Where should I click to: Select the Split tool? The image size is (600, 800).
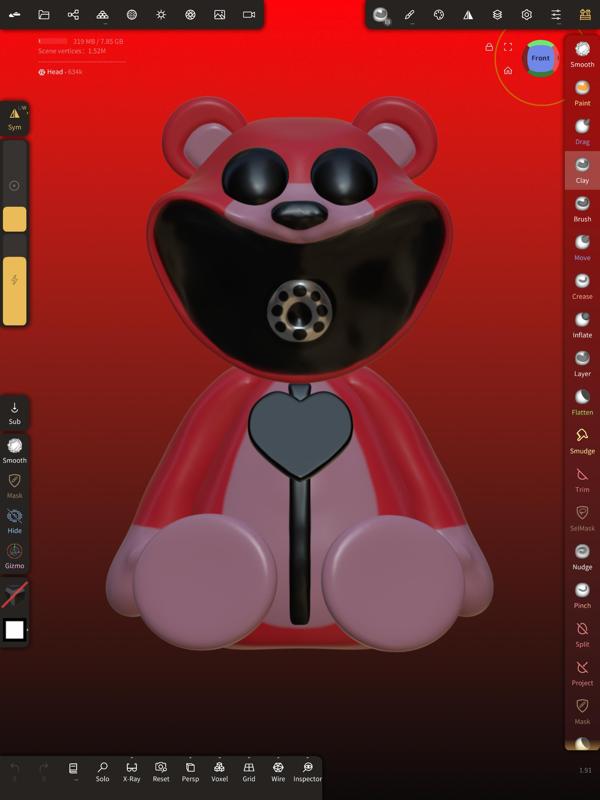click(x=582, y=634)
